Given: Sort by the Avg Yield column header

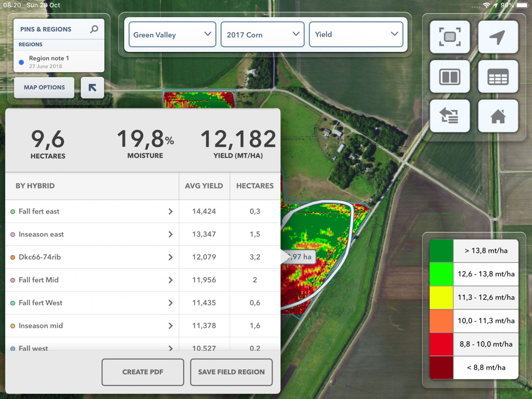Looking at the screenshot, I should (204, 186).
